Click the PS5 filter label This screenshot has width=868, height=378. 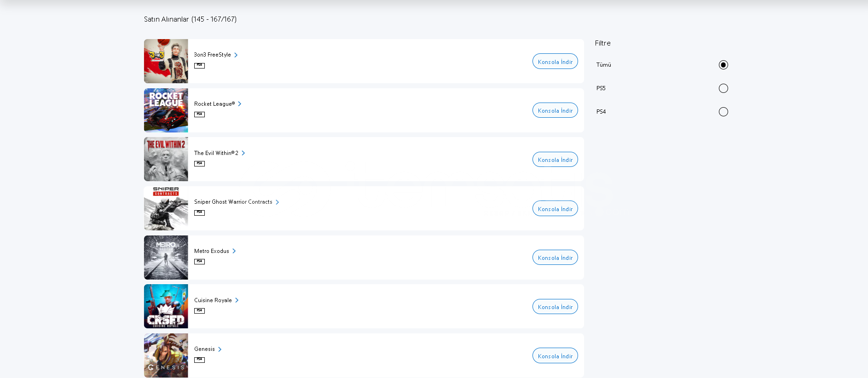pyautogui.click(x=601, y=88)
